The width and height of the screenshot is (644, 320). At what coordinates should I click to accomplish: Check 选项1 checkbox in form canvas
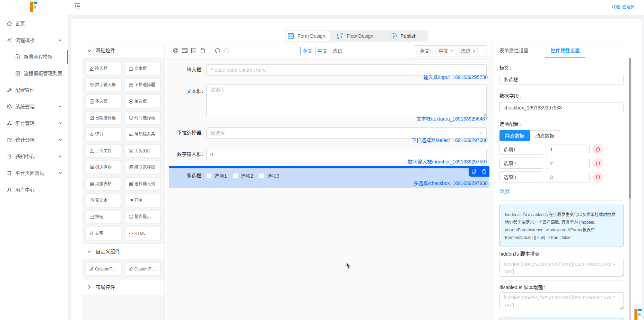[x=209, y=176]
